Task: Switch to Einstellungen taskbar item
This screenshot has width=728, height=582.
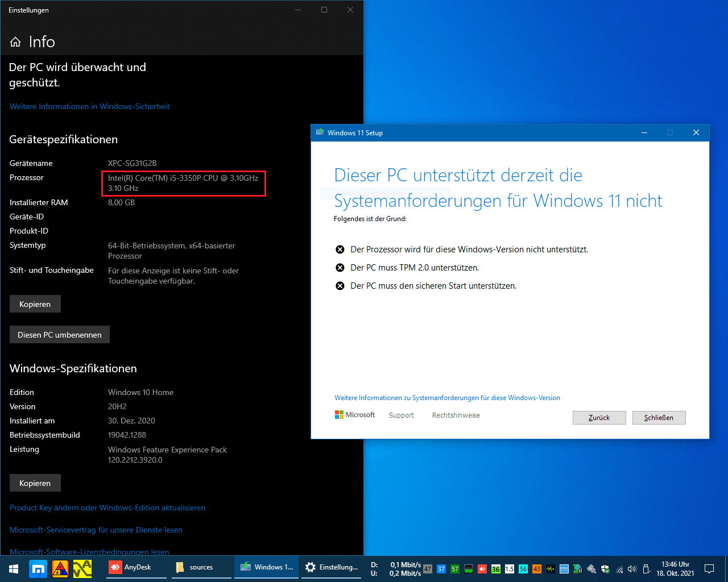Action: click(332, 567)
